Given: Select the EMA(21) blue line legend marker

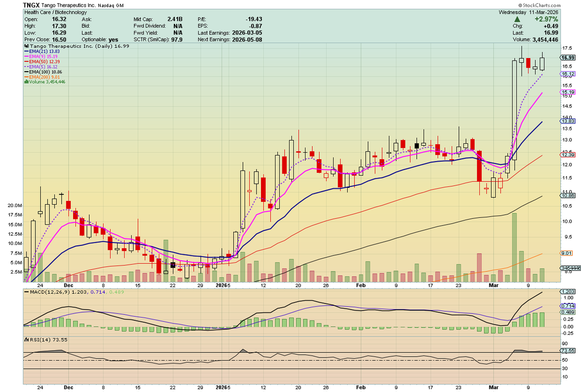Looking at the screenshot, I should coord(27,51).
